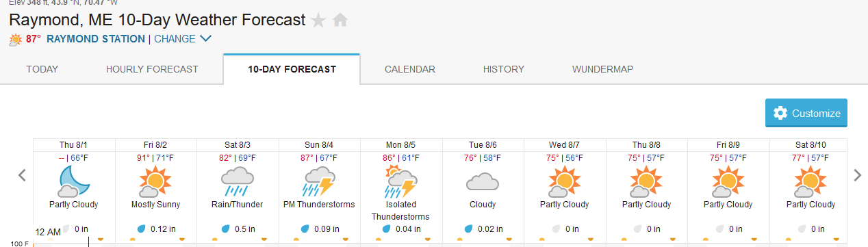Click the favorite star icon beside the title
The height and width of the screenshot is (247, 868).
click(318, 21)
